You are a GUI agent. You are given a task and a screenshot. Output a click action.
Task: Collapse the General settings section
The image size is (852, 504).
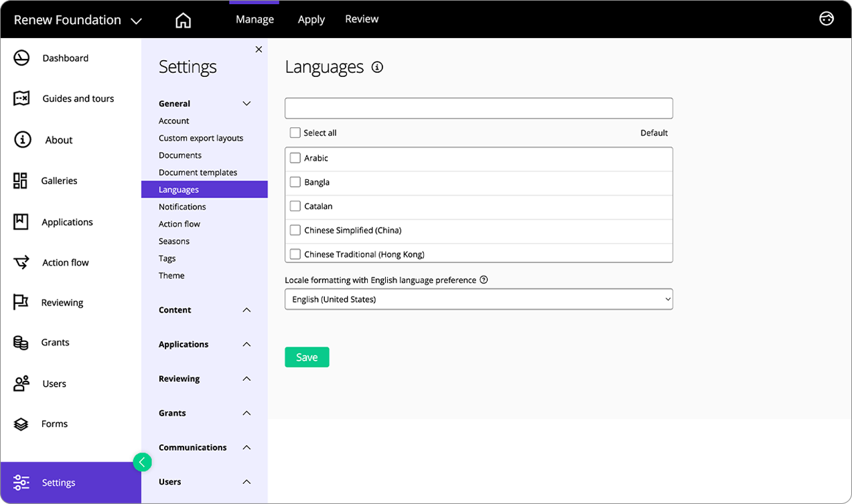tap(246, 104)
